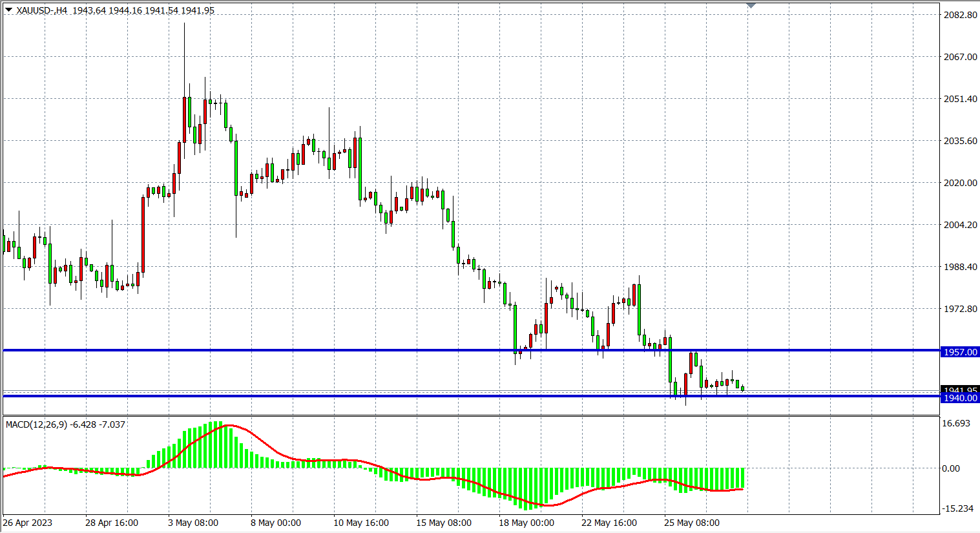This screenshot has height=533, width=980.
Task: Click the MACD(12,26,9) indicator label
Action: coord(36,424)
